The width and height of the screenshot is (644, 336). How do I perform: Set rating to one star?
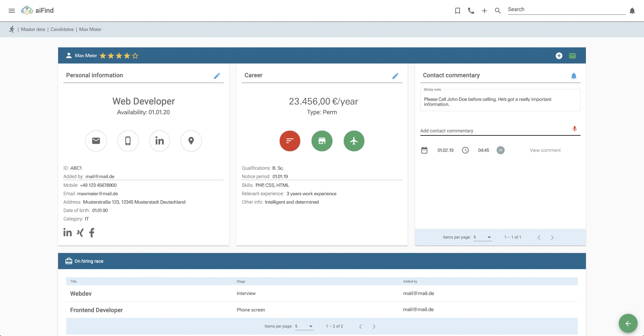tap(103, 56)
